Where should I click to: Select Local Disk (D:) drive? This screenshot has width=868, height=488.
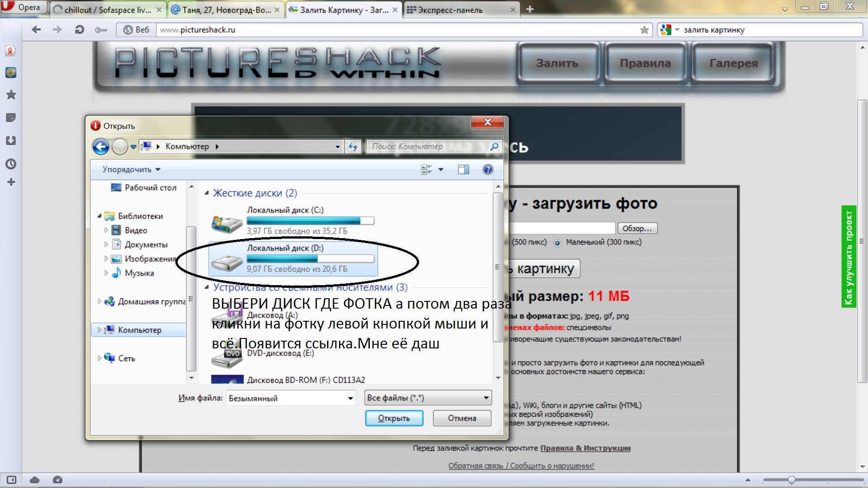[293, 258]
